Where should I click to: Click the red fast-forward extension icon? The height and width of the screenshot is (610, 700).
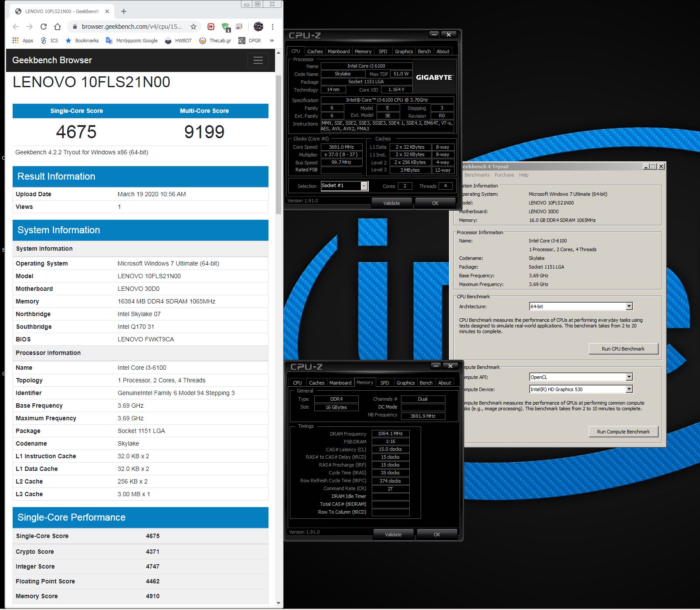(211, 27)
